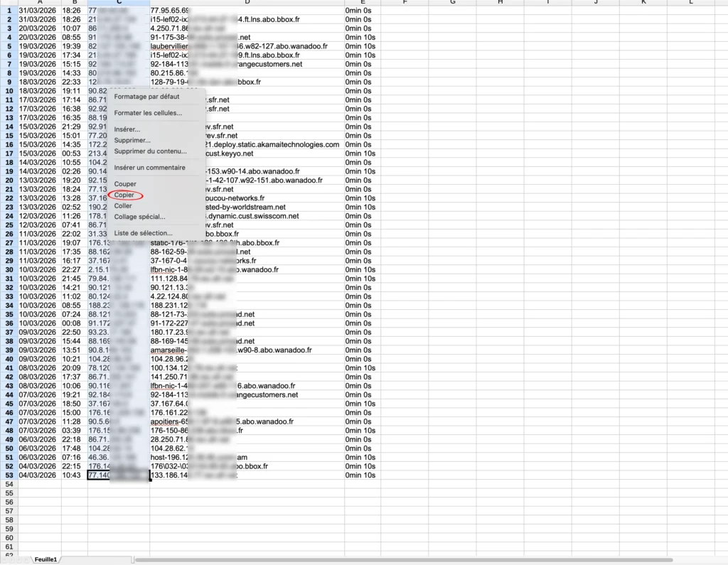Switch to the Feuille1 sheet tab
This screenshot has height=565, width=728.
pos(46,560)
